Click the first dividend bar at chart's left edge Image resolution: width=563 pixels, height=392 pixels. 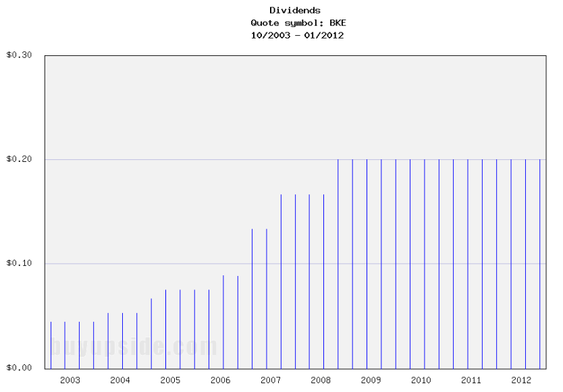(x=51, y=345)
